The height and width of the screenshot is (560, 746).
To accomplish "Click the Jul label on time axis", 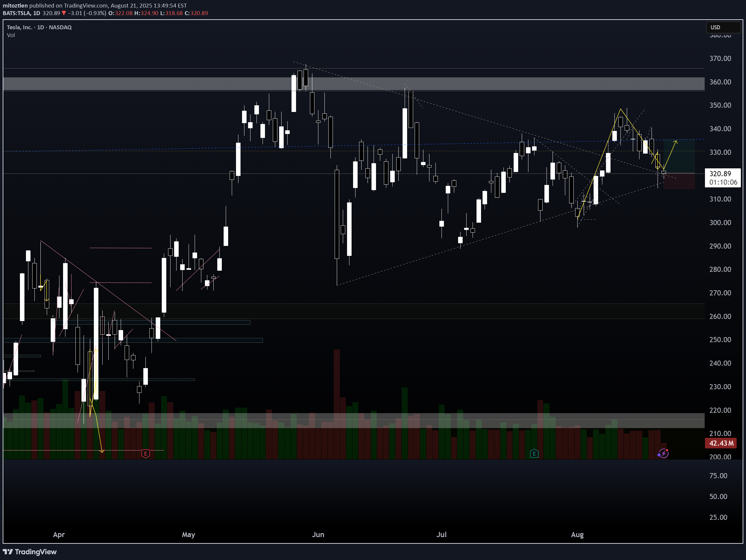I will click(442, 534).
